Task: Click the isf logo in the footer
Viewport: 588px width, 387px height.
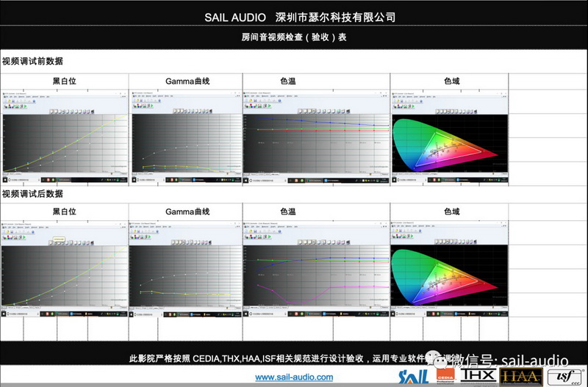Action: [566, 377]
